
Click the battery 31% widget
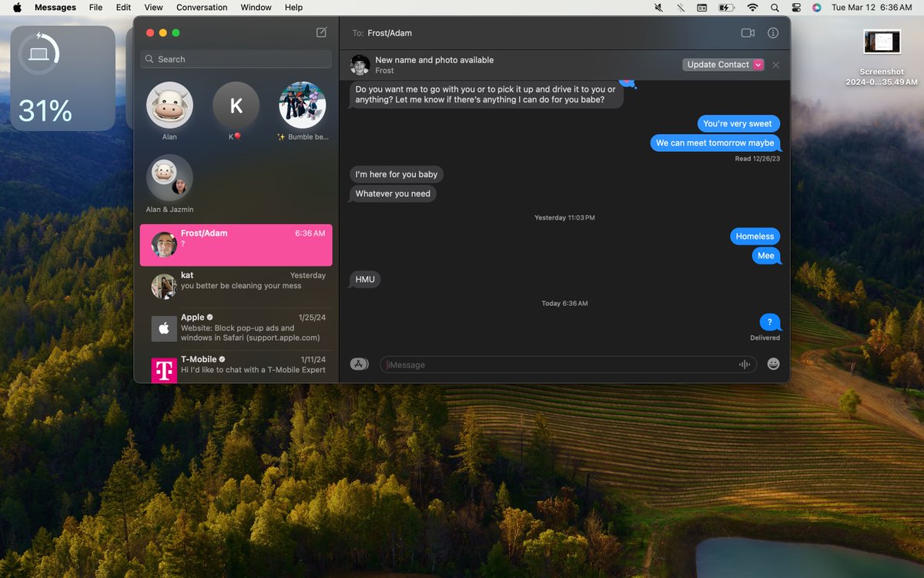click(x=62, y=78)
